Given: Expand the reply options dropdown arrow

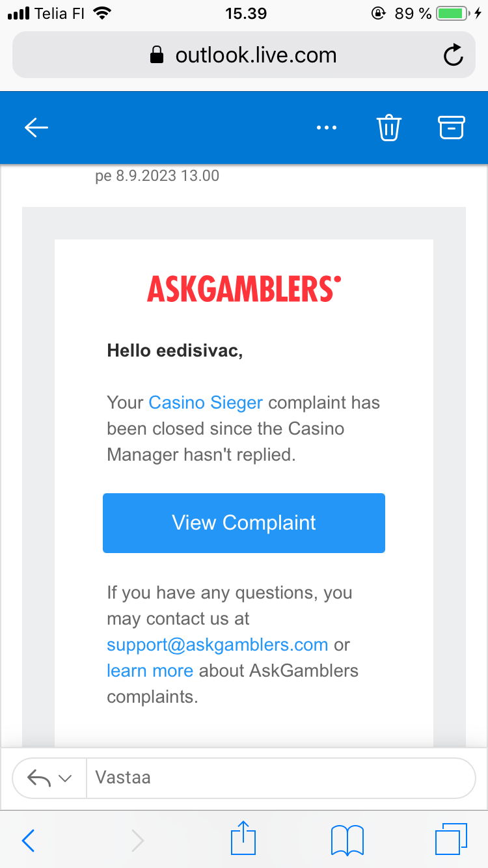Looking at the screenshot, I should (x=65, y=778).
